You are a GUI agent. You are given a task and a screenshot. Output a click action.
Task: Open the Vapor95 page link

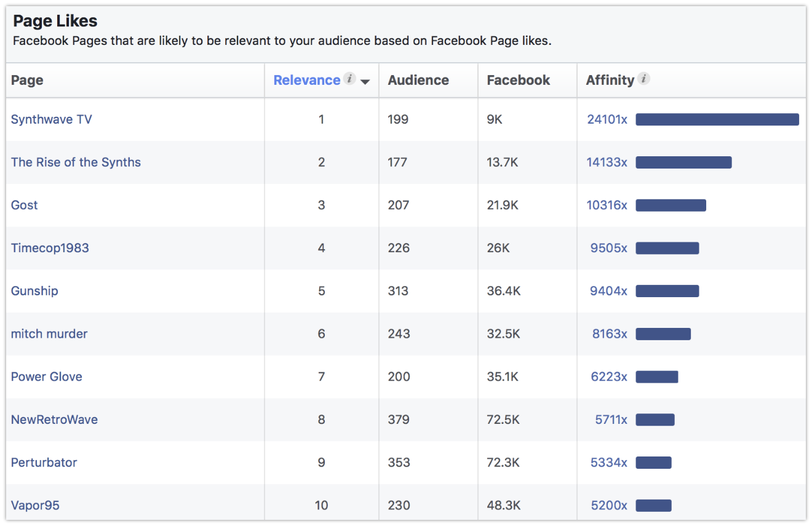point(35,505)
